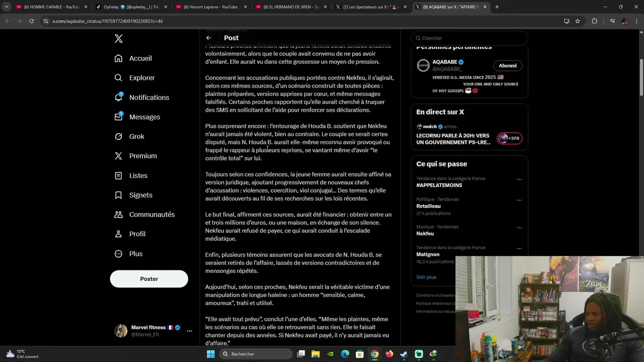Click the Poster button

pos(149,279)
